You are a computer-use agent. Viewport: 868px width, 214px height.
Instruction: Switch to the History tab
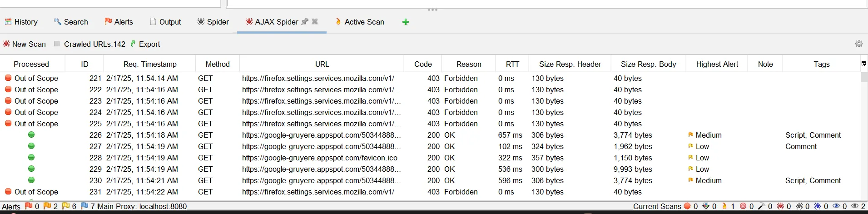click(21, 22)
